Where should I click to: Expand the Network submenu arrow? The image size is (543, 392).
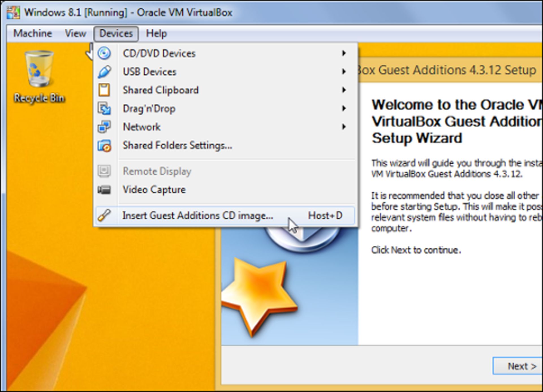click(x=344, y=127)
